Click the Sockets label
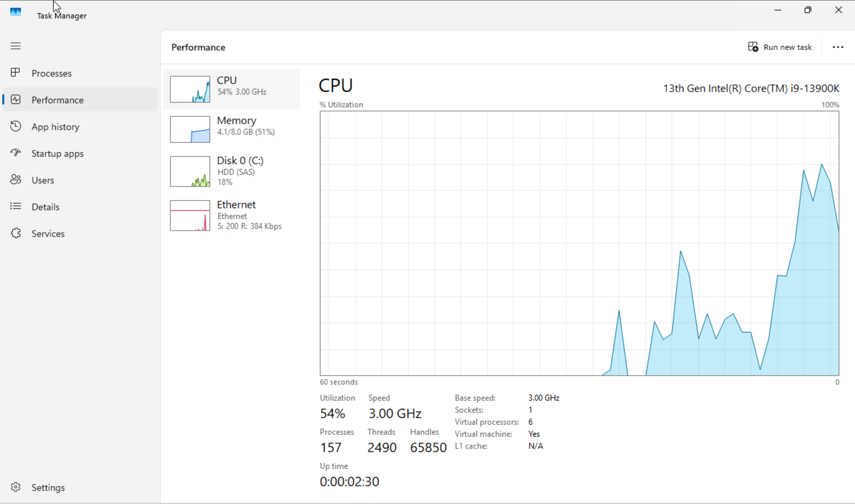855x504 pixels. 469,410
